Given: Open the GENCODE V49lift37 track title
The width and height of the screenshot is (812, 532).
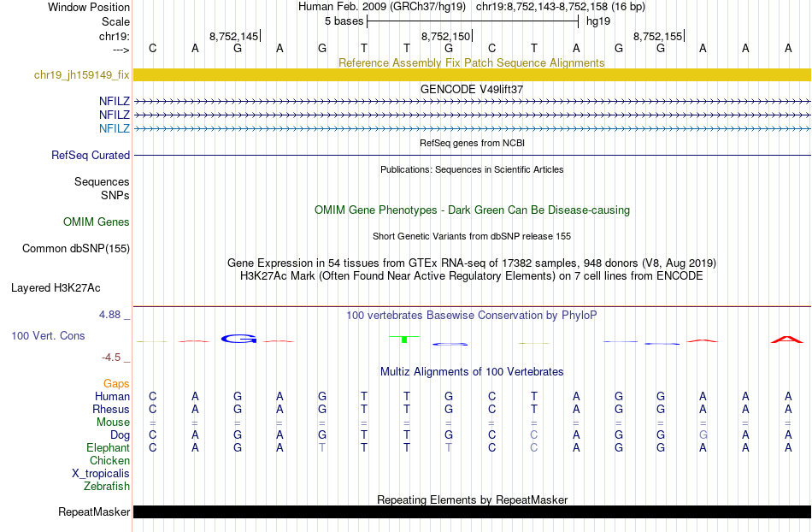Looking at the screenshot, I should point(471,89).
